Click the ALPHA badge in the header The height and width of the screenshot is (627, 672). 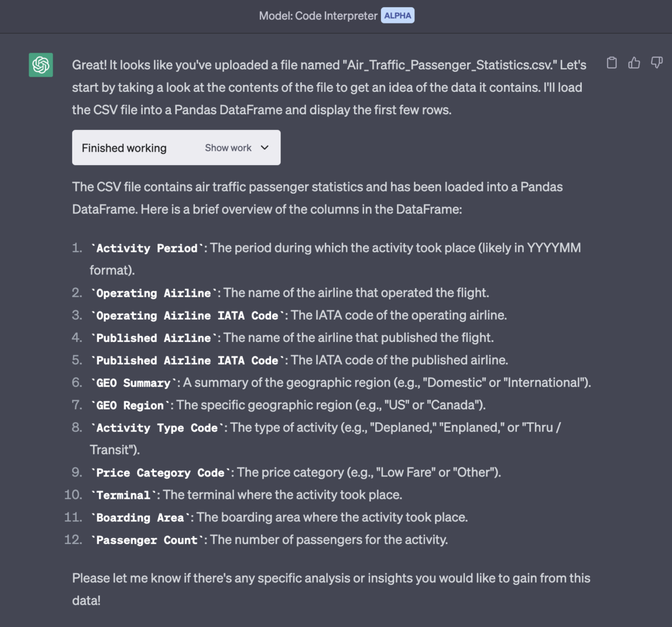click(x=398, y=15)
